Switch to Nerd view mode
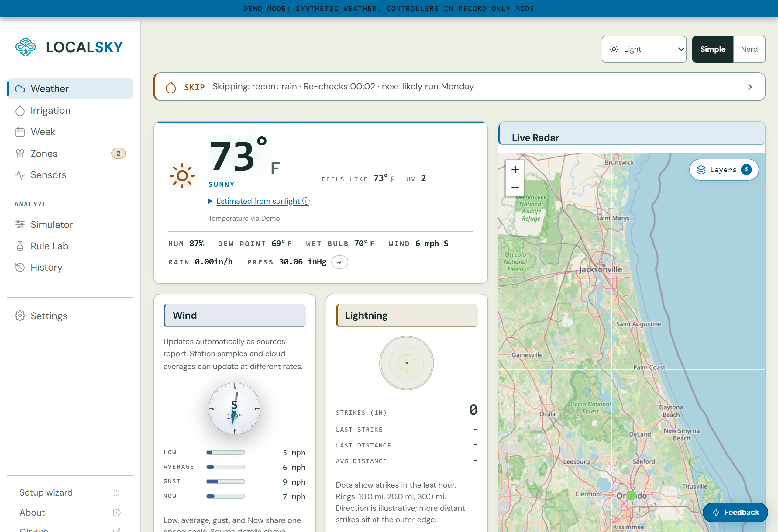 pos(749,49)
